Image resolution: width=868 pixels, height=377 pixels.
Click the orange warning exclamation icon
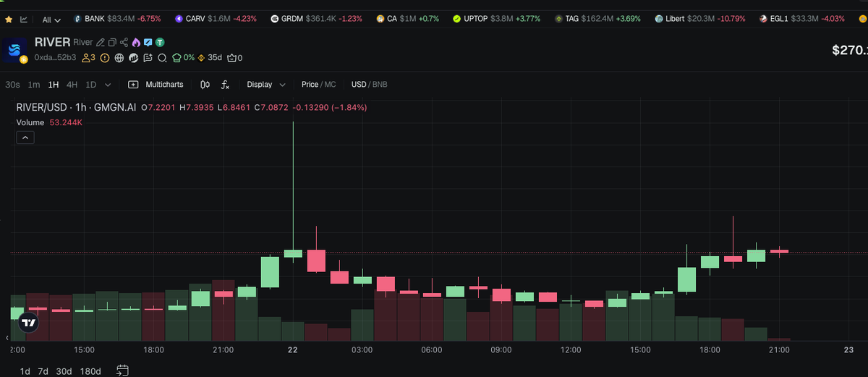click(x=105, y=58)
